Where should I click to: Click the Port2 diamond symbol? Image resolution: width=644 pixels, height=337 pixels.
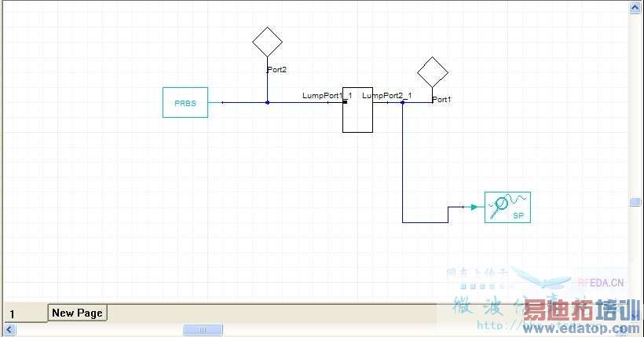tap(267, 42)
